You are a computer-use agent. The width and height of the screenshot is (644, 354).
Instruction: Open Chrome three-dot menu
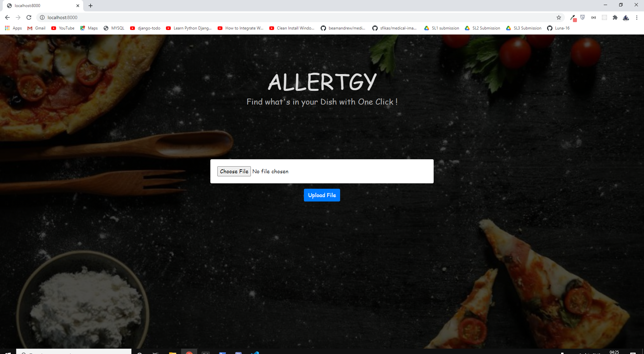point(637,17)
